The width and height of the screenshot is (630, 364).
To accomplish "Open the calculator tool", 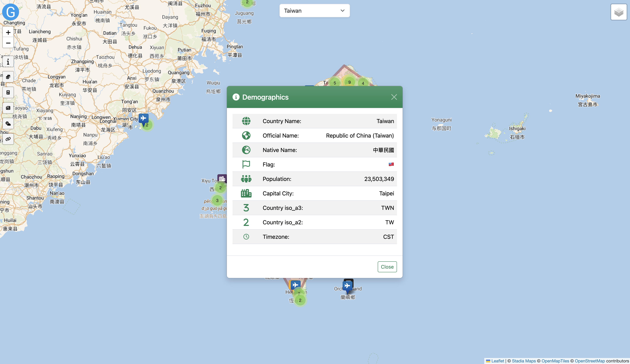I will click(8, 92).
